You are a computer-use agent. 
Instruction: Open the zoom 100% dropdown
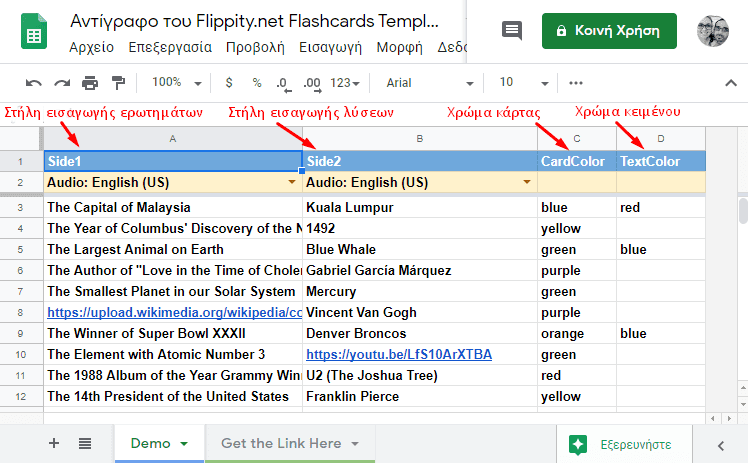[176, 83]
